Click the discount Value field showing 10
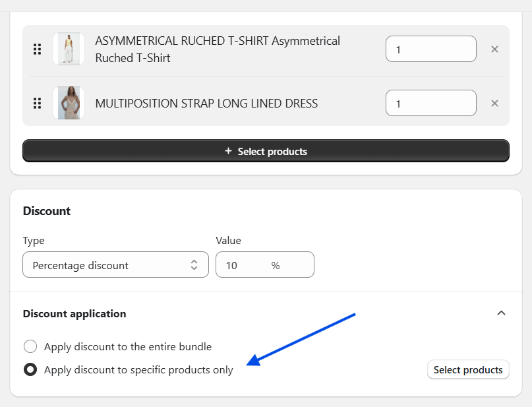The height and width of the screenshot is (407, 532). coord(265,265)
